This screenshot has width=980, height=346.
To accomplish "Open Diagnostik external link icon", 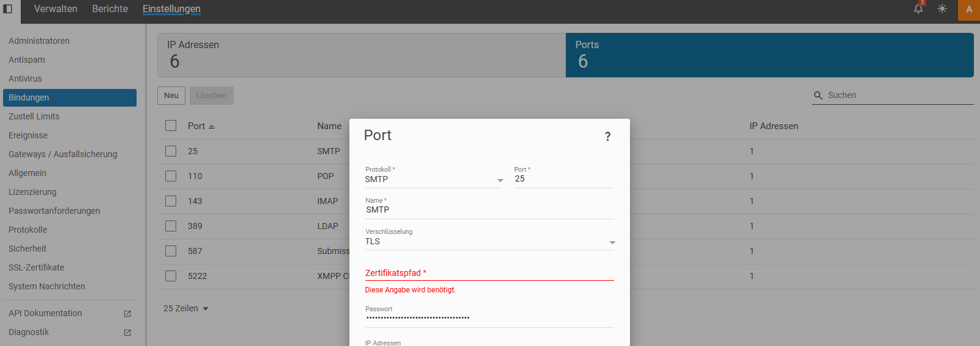I will 127,333.
